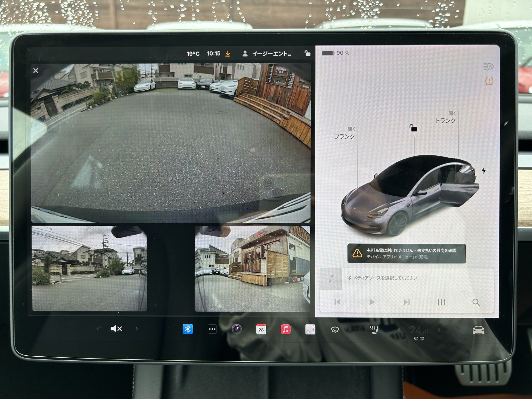Screen dimensions: 532x399
Task: Tap the 19°C outside temperature
Action: pyautogui.click(x=193, y=54)
